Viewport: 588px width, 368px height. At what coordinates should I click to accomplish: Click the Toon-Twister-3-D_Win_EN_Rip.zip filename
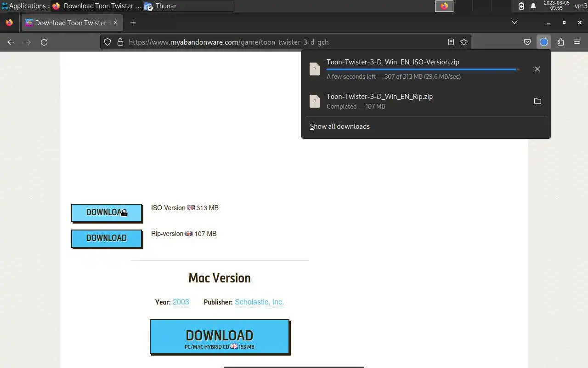[380, 97]
